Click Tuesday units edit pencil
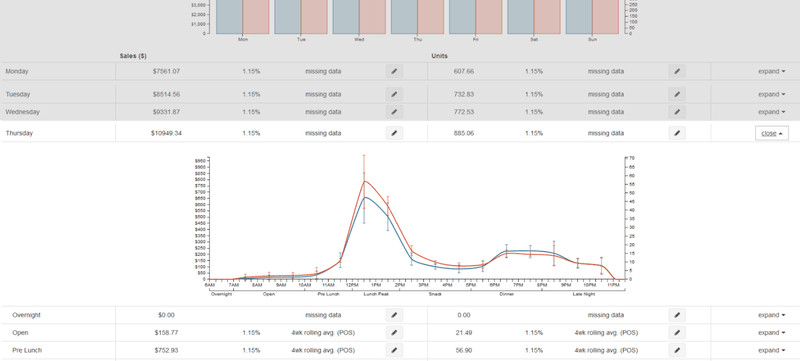Image resolution: width=800 pixels, height=361 pixels. (677, 94)
